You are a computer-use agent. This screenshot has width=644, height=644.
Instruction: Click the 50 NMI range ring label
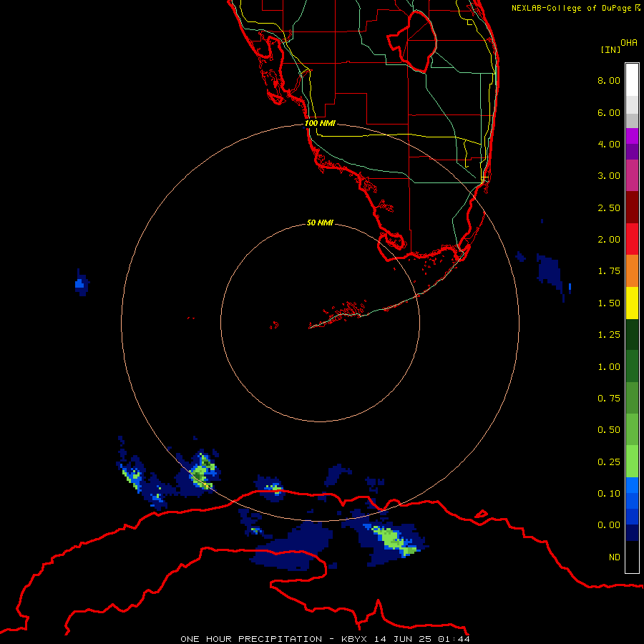[320, 223]
